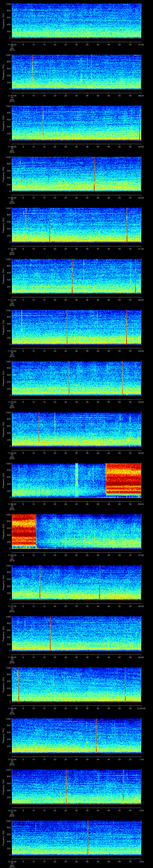The width and height of the screenshot is (153, 868).
Task: Click the narrow burst at 30s in 11:55:00 panel
Action: (x=76, y=480)
